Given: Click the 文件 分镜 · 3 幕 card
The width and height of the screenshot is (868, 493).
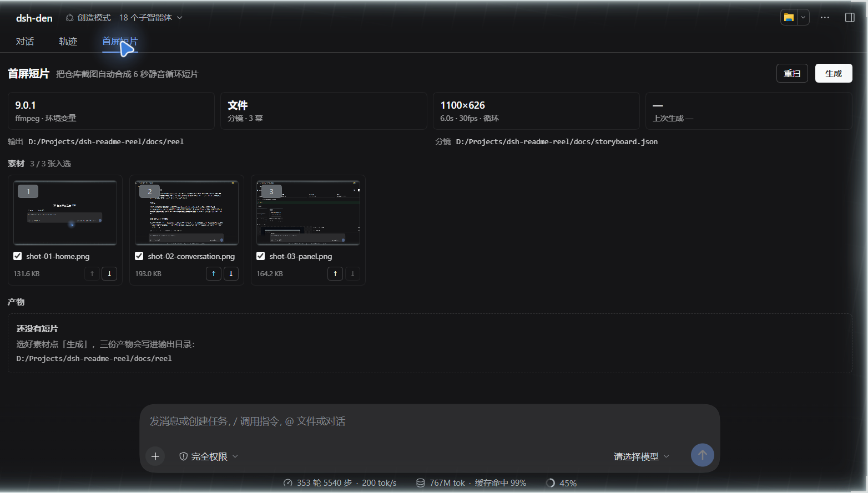Looking at the screenshot, I should click(x=324, y=111).
